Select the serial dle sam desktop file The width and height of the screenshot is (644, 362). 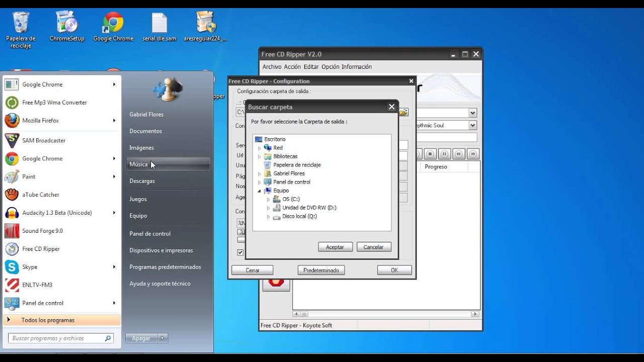(x=159, y=27)
